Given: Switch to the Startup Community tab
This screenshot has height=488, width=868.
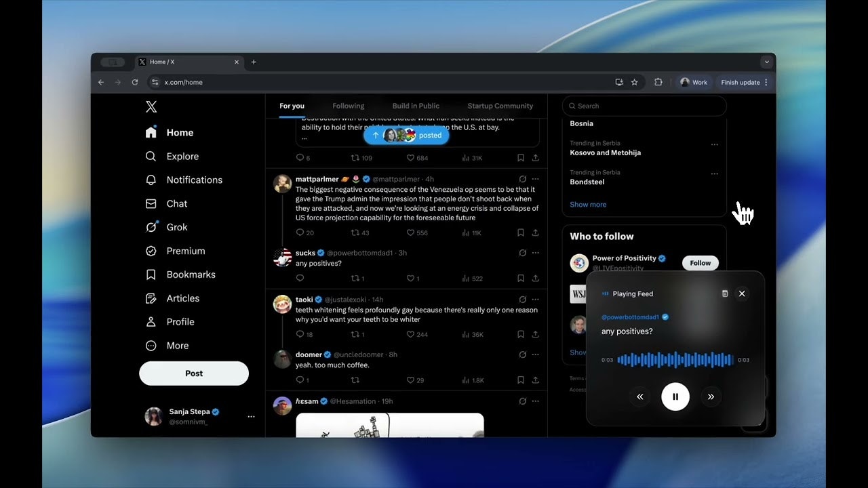Looking at the screenshot, I should pos(500,106).
